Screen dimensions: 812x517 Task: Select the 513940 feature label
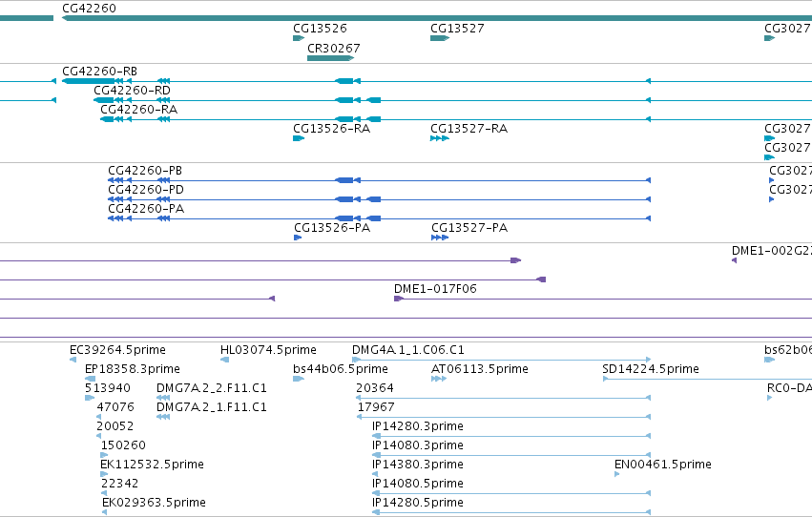pos(108,388)
